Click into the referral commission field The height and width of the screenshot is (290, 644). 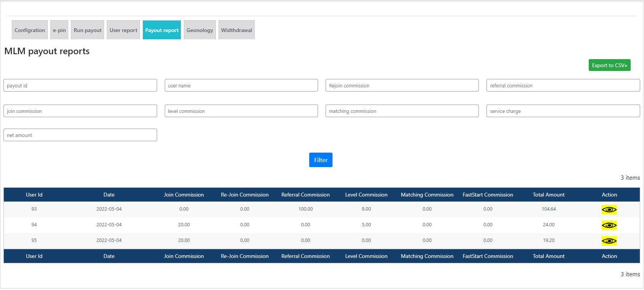click(x=563, y=85)
